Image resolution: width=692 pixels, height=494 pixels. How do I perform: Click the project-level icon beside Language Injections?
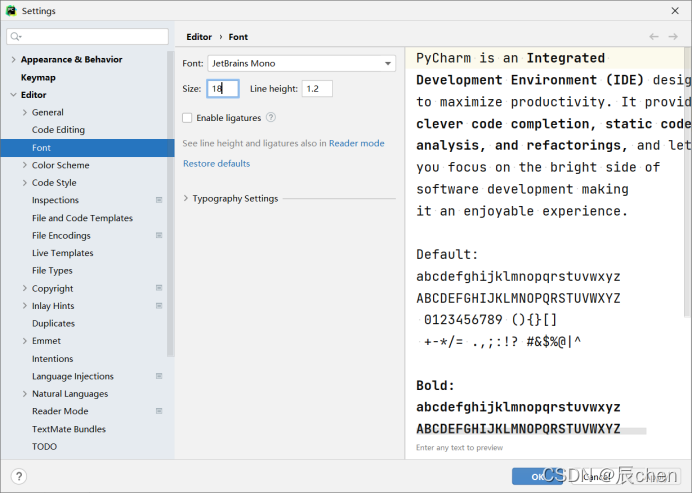coord(159,376)
